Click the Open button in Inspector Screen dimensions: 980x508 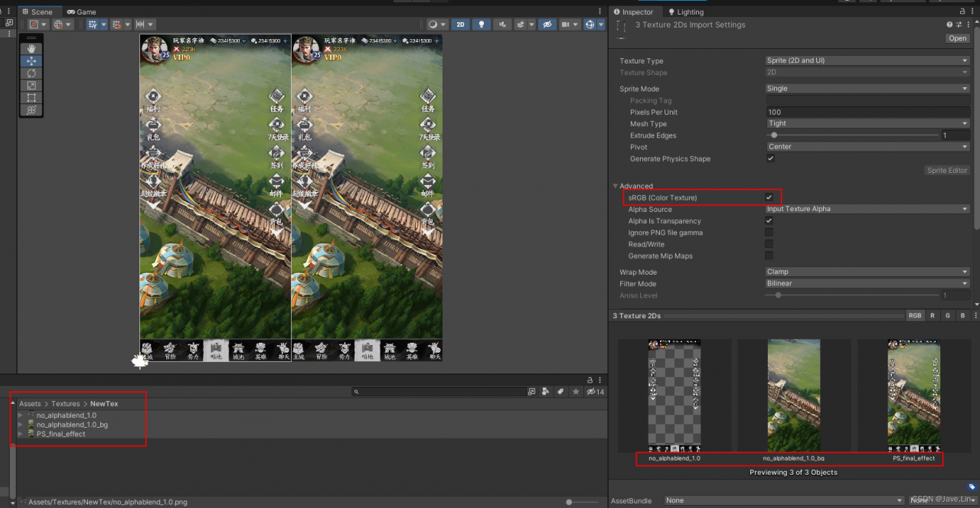[958, 38]
